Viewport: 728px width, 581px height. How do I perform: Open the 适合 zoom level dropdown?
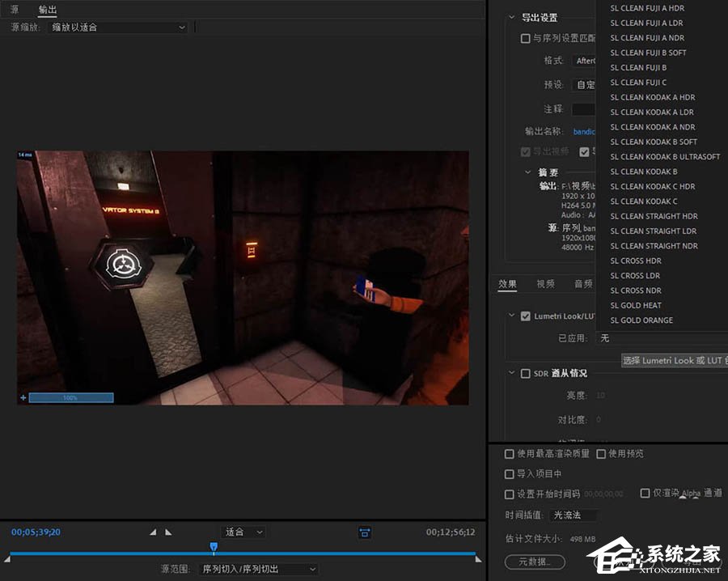243,532
